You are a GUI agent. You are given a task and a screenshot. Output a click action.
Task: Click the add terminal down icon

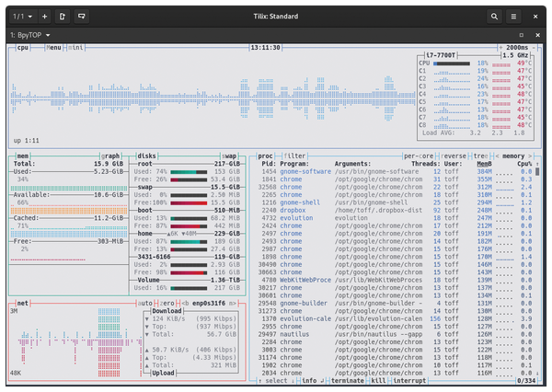click(81, 17)
